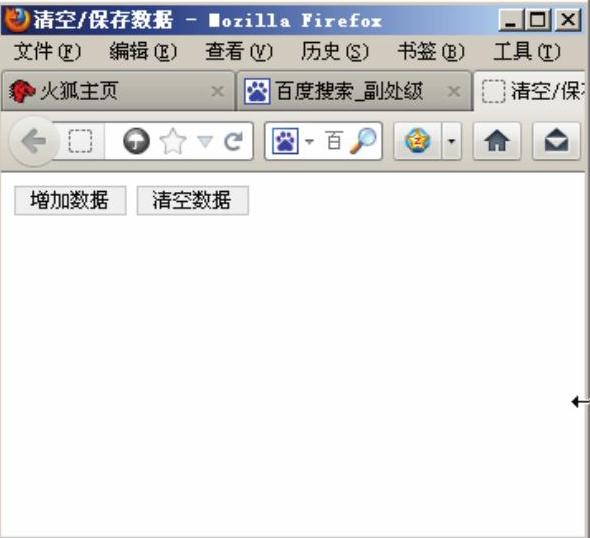Expand dropdown arrow beside star badge icon
The image size is (590, 538).
click(452, 141)
